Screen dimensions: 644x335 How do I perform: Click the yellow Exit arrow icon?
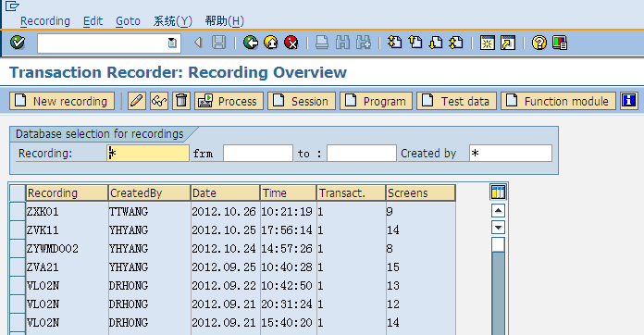pos(271,43)
